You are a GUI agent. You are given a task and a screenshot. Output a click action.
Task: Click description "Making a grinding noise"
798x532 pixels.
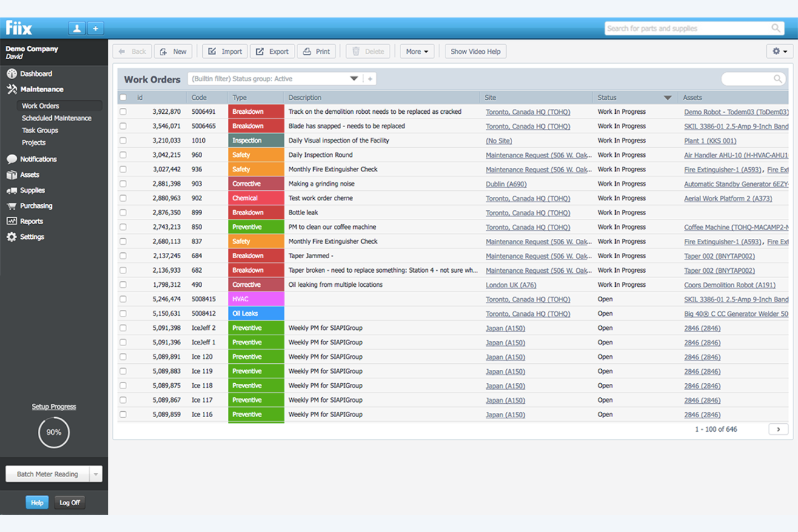(321, 184)
